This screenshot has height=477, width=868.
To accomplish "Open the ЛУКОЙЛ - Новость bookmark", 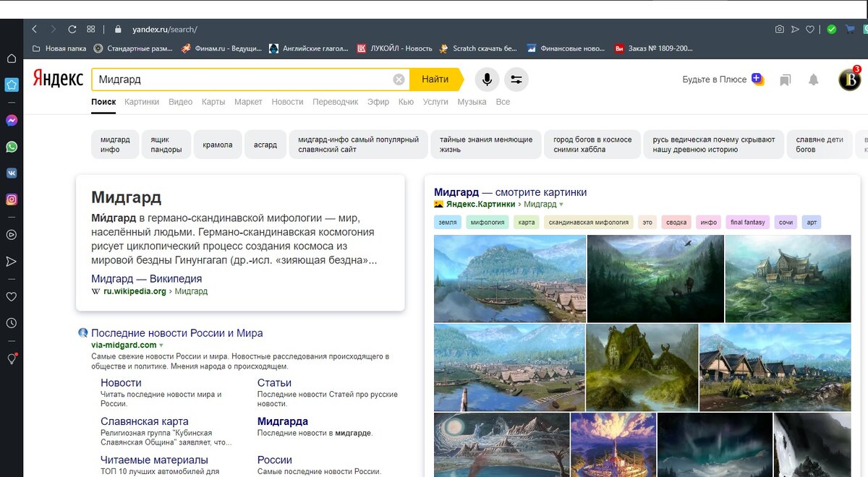I will [394, 48].
